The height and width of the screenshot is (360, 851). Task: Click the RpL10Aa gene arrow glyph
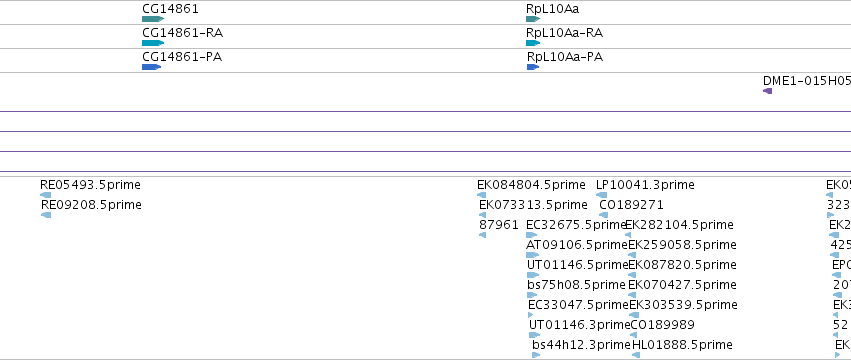[533, 19]
